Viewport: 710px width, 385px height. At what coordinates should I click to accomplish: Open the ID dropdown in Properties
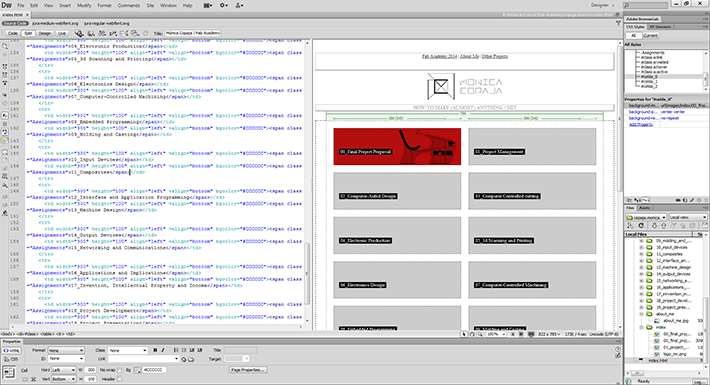(66, 359)
